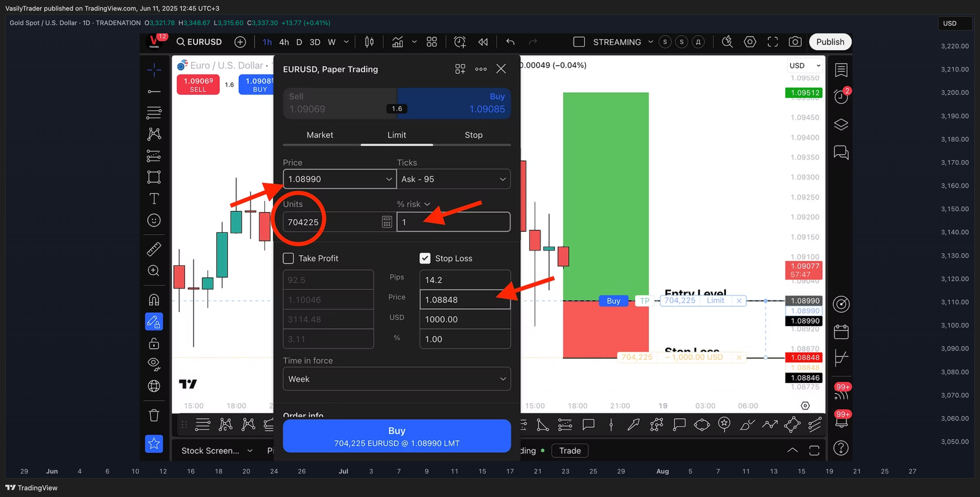Click the Stop Loss Pips 14.2 field

coord(465,280)
